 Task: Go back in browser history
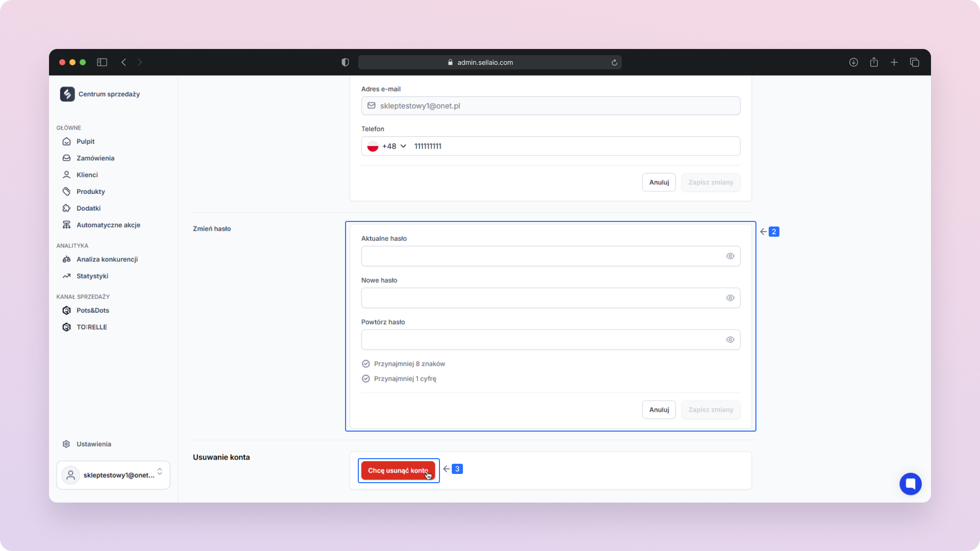[124, 62]
